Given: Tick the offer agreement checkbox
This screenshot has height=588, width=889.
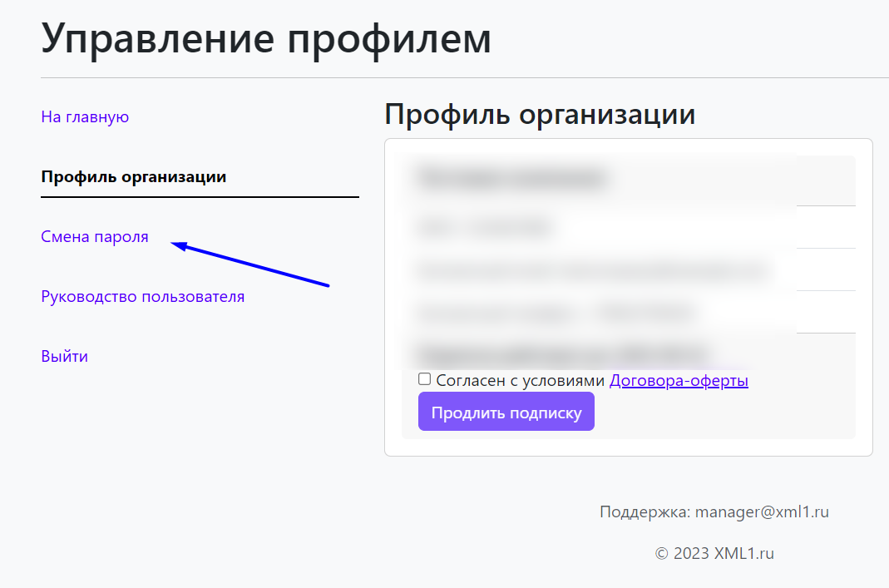Looking at the screenshot, I should click(425, 379).
